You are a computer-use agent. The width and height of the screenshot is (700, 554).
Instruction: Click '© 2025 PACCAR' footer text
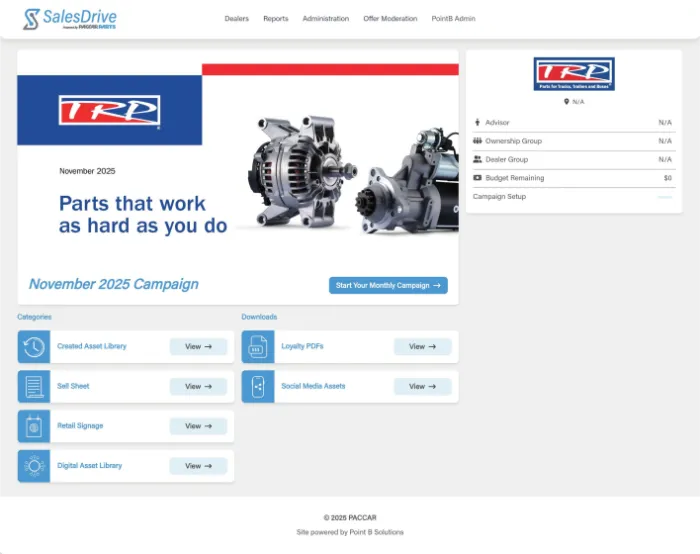click(350, 517)
